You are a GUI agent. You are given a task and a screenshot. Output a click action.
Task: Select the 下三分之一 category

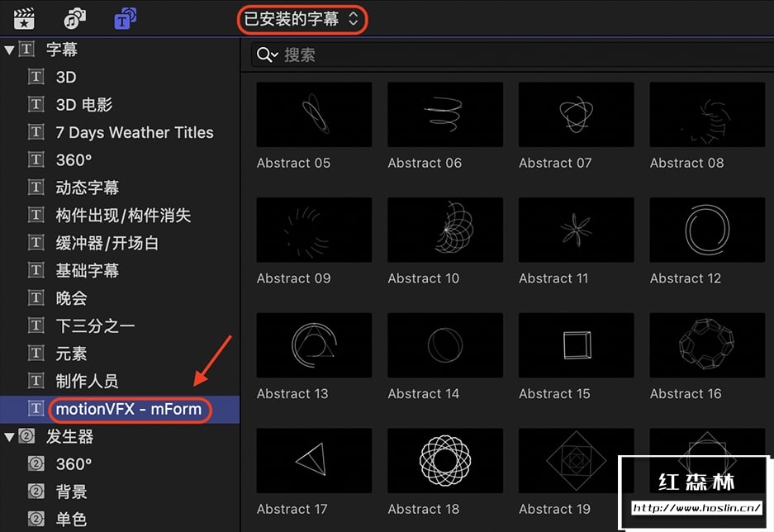[120, 325]
